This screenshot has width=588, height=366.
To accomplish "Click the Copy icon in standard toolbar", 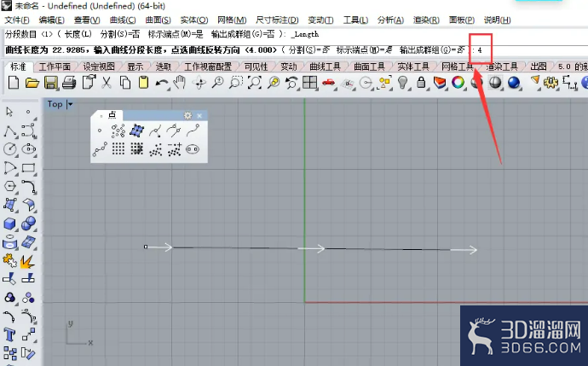I will (125, 83).
